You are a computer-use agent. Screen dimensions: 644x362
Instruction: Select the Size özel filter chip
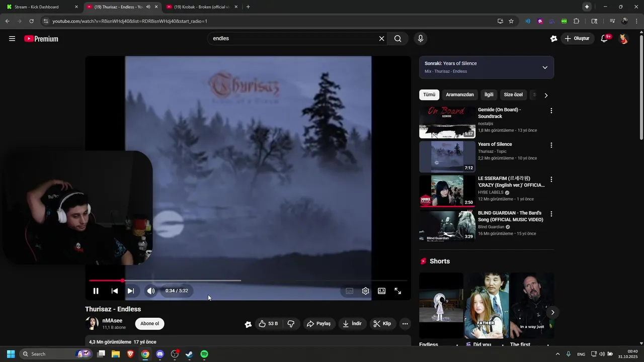(513, 95)
